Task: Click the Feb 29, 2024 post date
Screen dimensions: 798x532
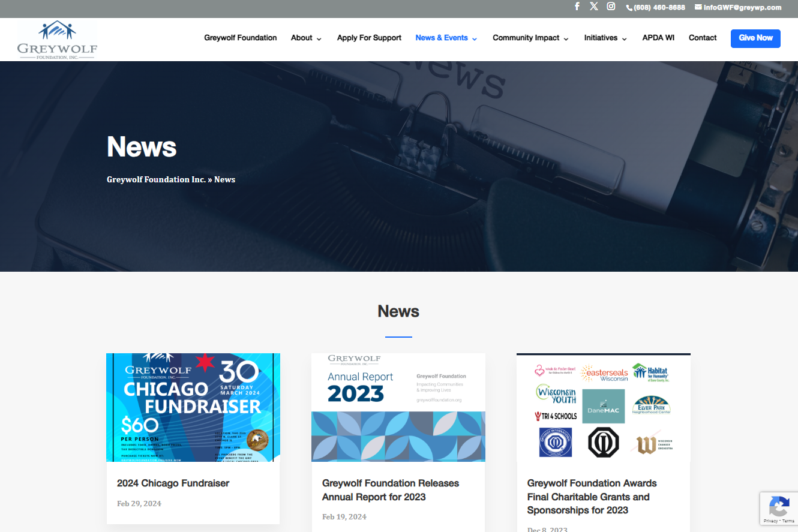Action: [x=139, y=503]
